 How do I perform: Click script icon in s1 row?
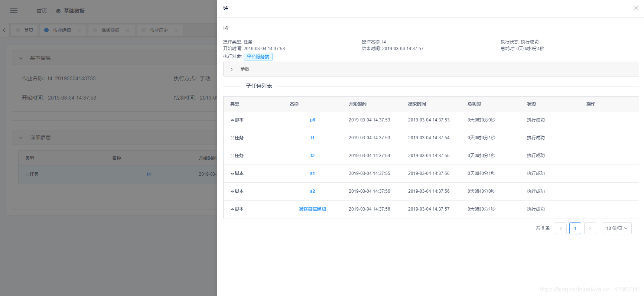[232, 174]
